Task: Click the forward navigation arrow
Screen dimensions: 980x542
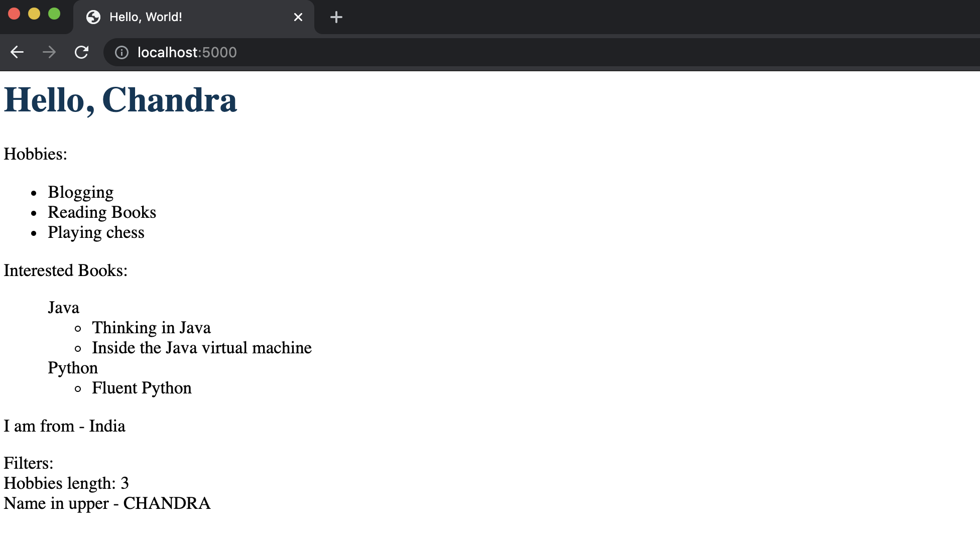Action: [x=49, y=52]
